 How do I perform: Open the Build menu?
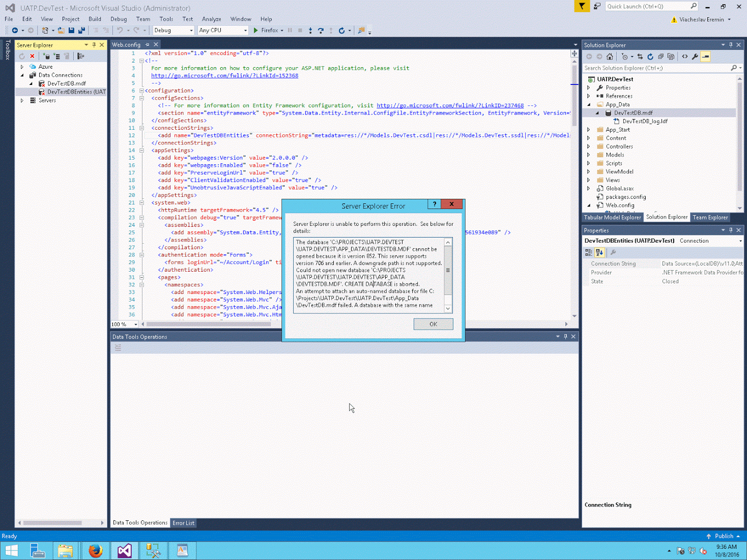coord(95,19)
